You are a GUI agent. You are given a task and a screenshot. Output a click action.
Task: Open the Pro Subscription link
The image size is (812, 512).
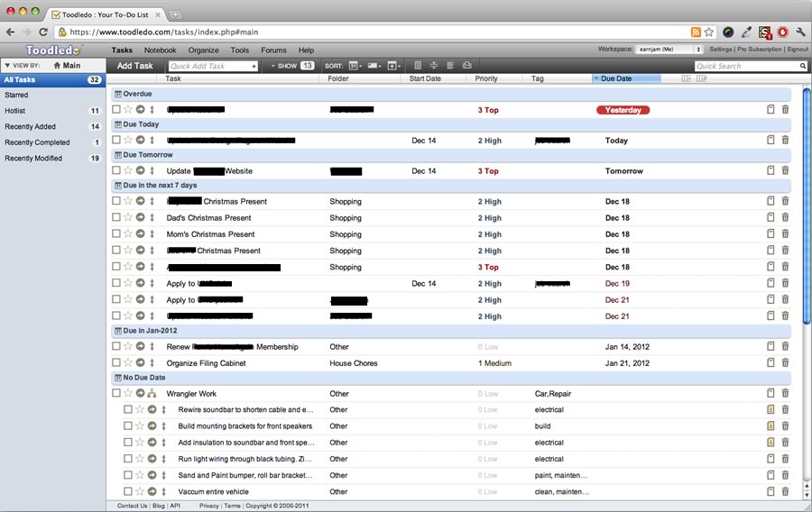point(760,50)
